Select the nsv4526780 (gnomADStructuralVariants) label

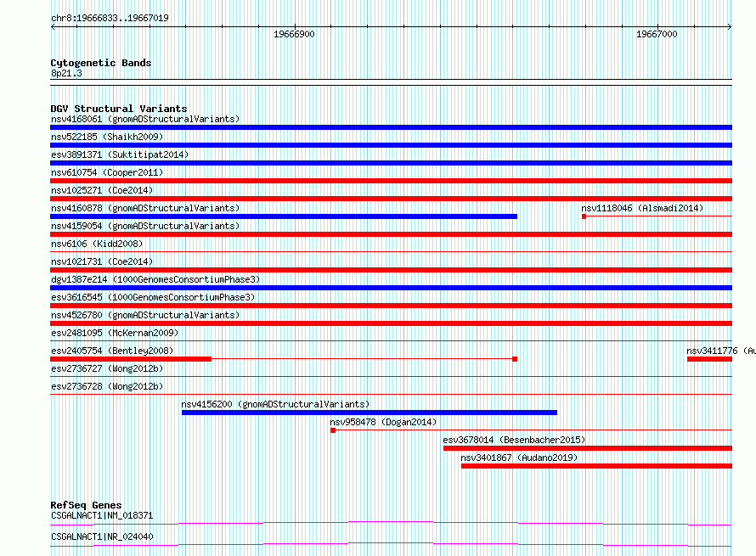[145, 315]
